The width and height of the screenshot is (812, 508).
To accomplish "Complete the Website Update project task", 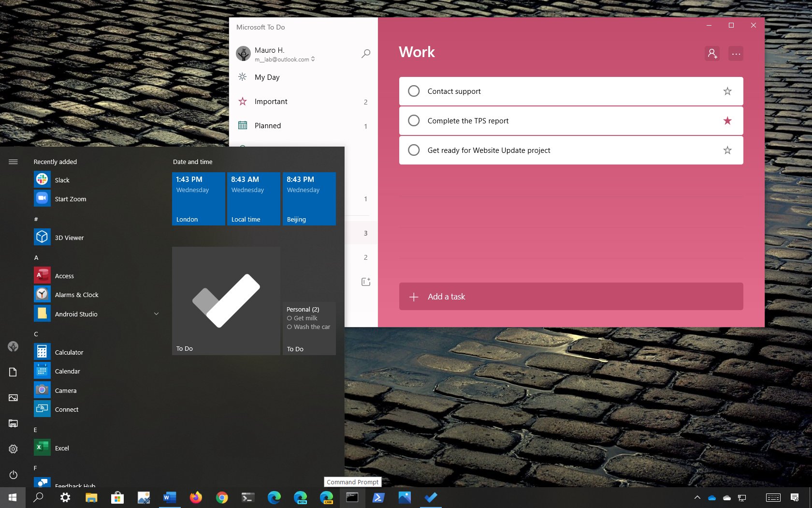I will click(x=414, y=150).
